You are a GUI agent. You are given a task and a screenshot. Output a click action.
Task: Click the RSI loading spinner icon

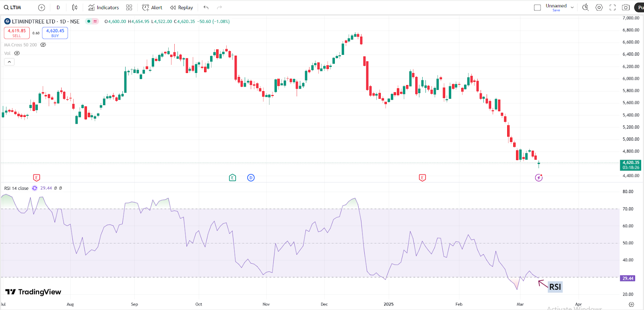coord(35,188)
